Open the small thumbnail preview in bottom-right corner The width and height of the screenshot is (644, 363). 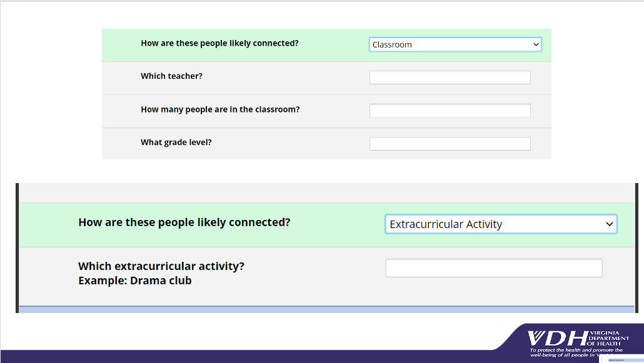tap(621, 359)
